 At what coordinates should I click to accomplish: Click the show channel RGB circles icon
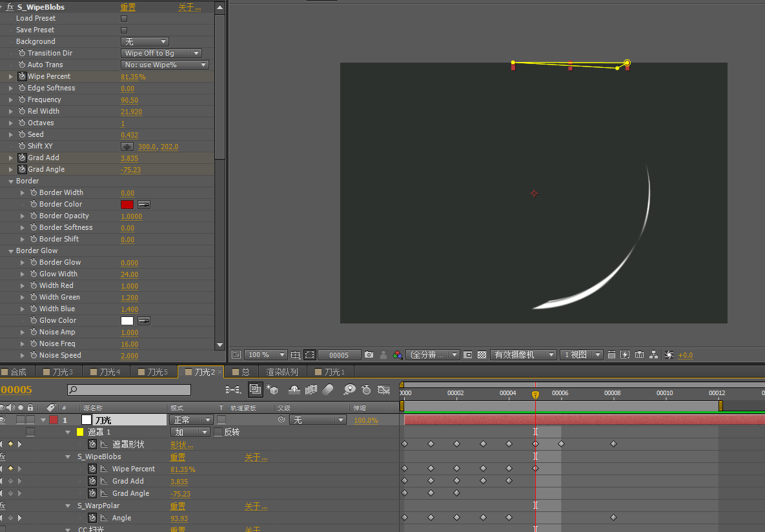(398, 355)
